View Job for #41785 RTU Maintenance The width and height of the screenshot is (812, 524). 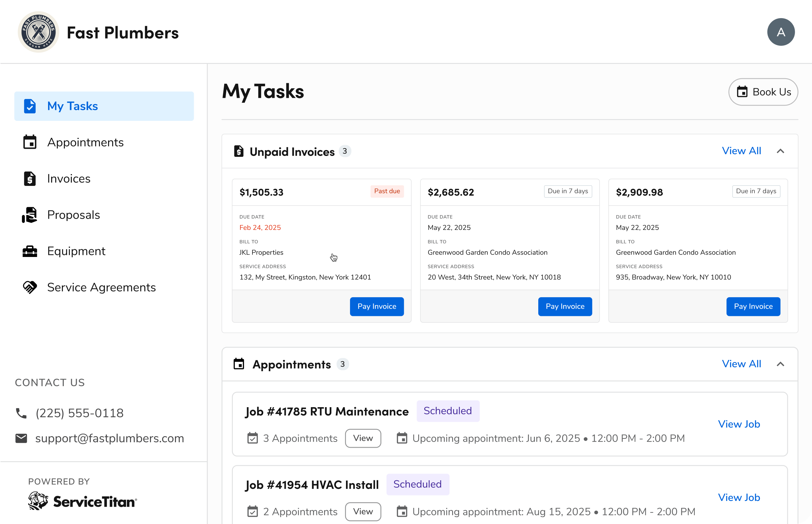[739, 424]
